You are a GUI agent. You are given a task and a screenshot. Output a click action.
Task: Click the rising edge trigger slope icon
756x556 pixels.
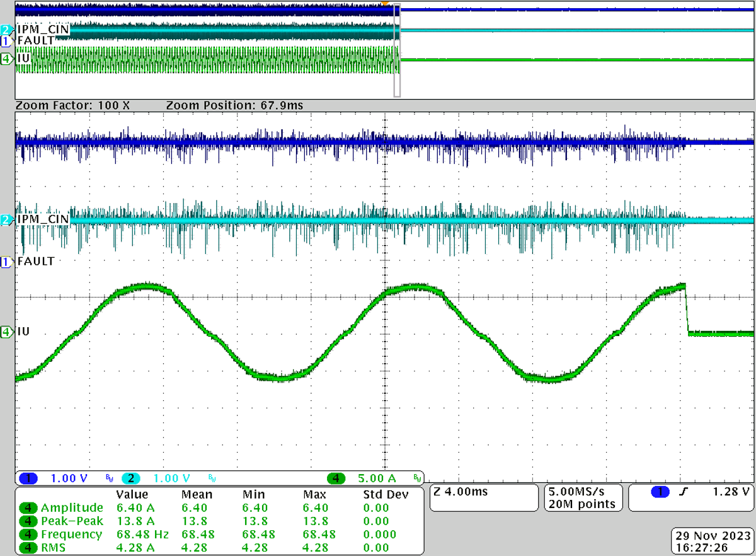[682, 491]
